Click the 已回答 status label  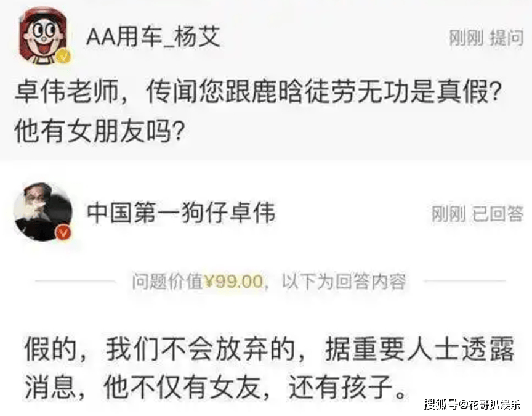click(x=498, y=214)
